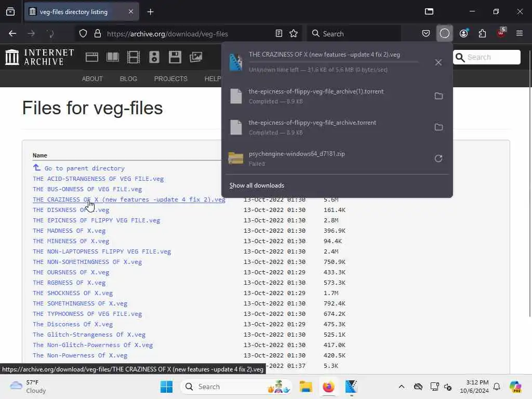The height and width of the screenshot is (399, 532).
Task: Retry the failed psychengine zip download
Action: point(438,158)
